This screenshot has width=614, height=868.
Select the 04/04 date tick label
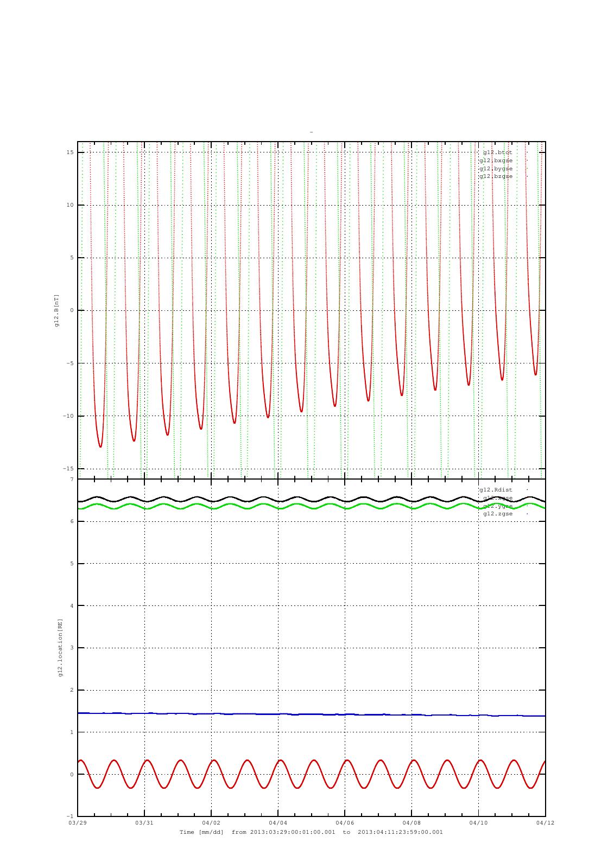click(278, 823)
